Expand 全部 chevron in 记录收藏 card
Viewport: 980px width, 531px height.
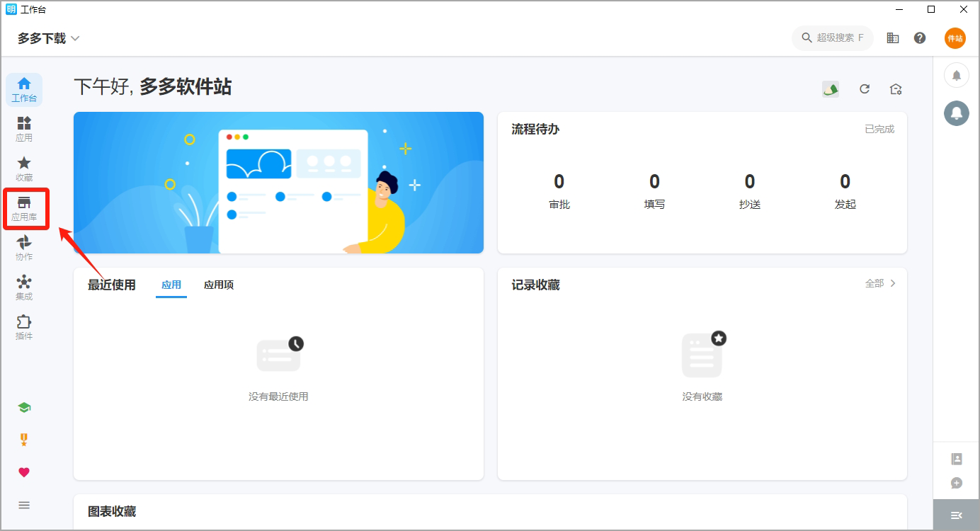881,283
